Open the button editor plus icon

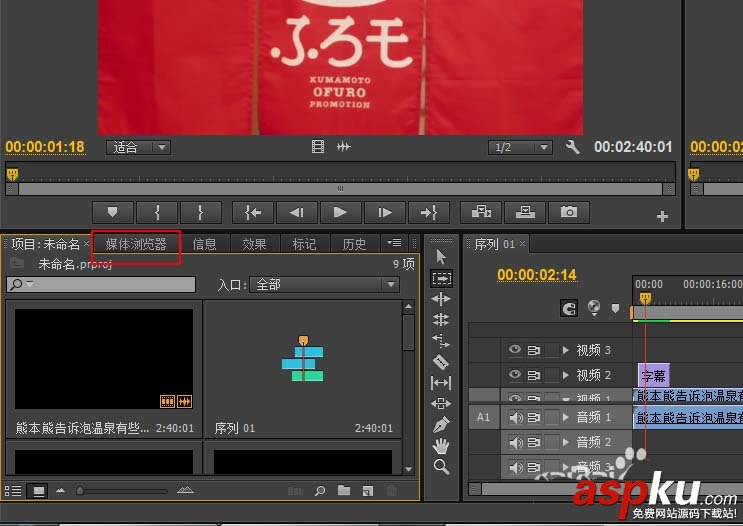(x=662, y=217)
